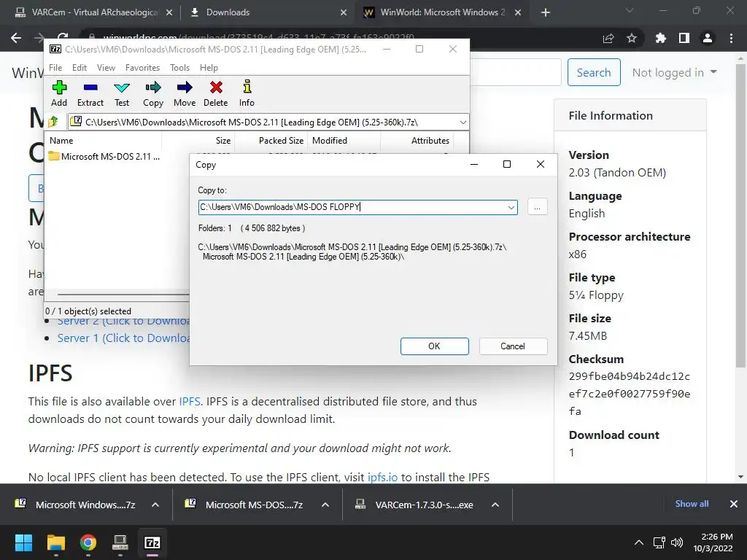Open the 7-Zip View menu
The height and width of the screenshot is (560, 747).
coord(107,68)
